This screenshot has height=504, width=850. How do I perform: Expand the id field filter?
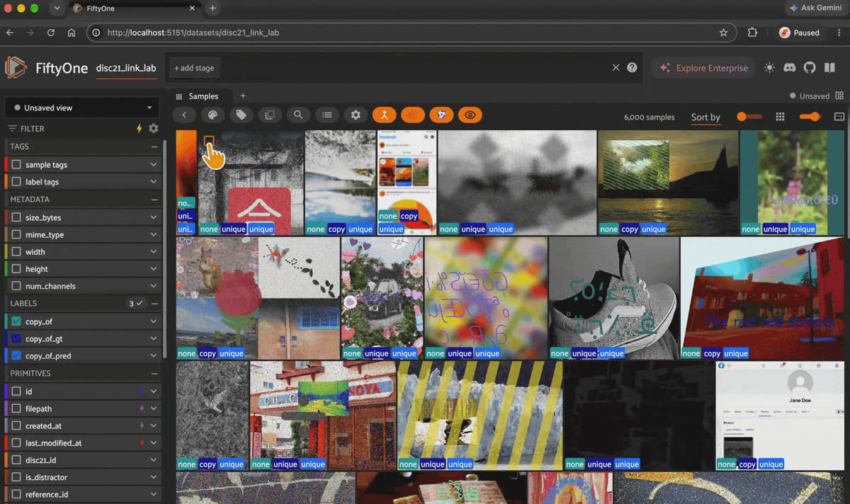click(x=154, y=391)
